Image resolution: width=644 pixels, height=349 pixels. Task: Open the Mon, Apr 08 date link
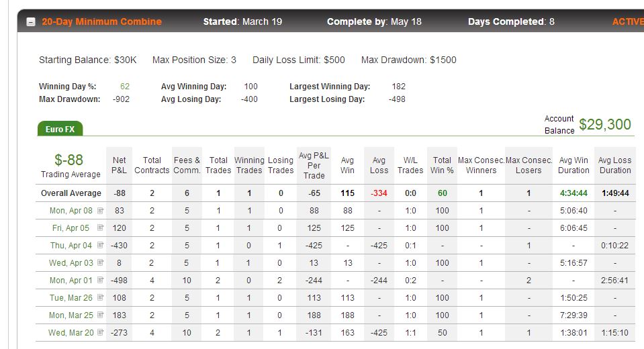tap(71, 211)
